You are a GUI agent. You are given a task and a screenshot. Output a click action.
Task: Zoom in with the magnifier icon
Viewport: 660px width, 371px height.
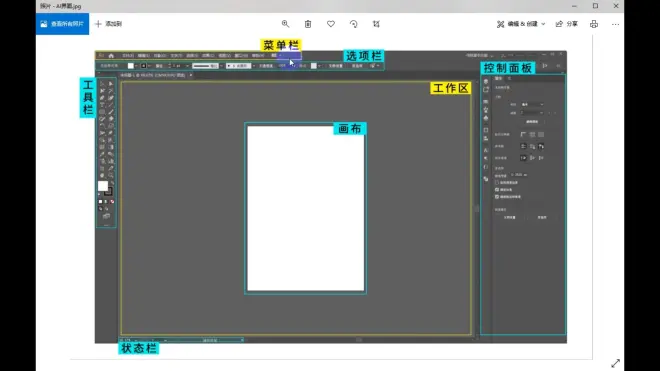[285, 24]
